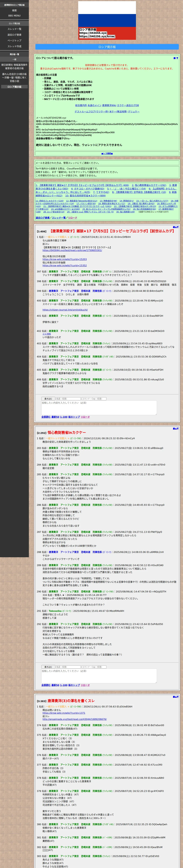
Task: Click the >>396 anchor in post 402
Action: pos(47,334)
